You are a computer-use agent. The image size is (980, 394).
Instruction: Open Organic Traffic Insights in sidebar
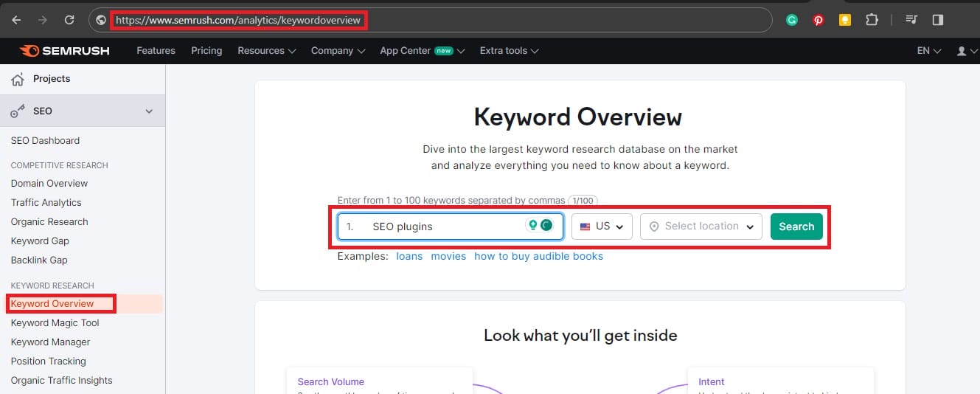62,380
